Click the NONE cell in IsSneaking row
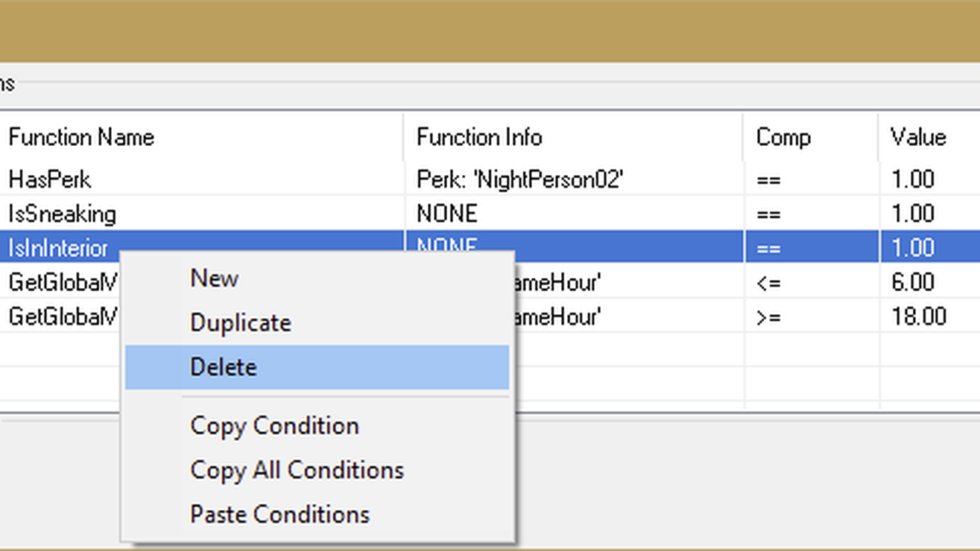This screenshot has height=551, width=980. pyautogui.click(x=446, y=214)
